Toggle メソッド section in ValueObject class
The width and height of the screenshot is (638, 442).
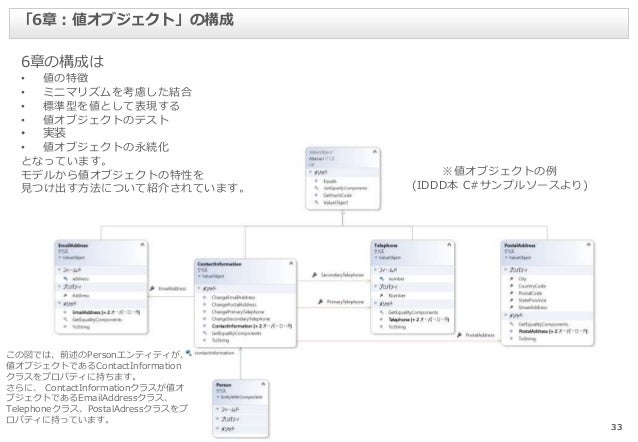click(310, 172)
